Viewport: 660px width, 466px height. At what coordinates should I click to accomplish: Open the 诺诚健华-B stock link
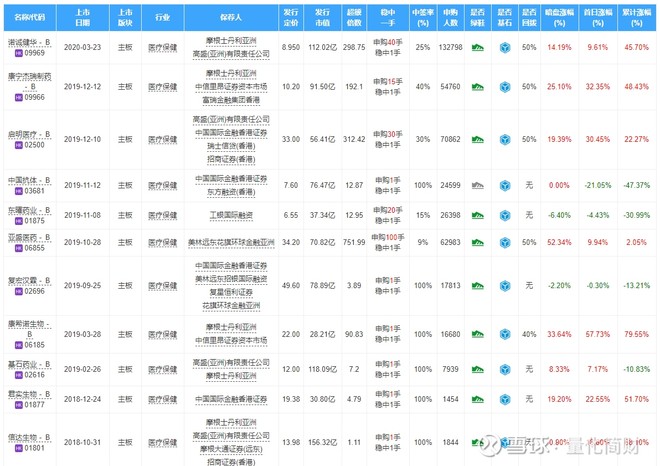click(29, 43)
